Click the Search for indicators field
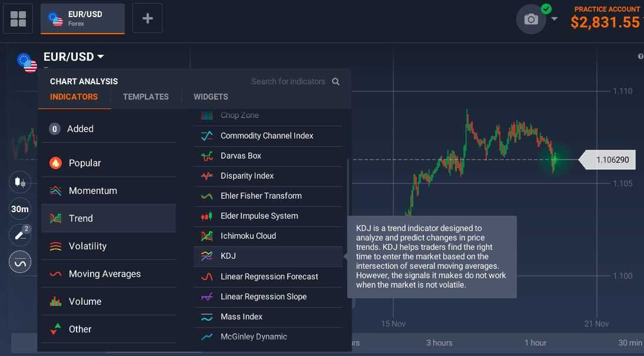 click(x=288, y=81)
